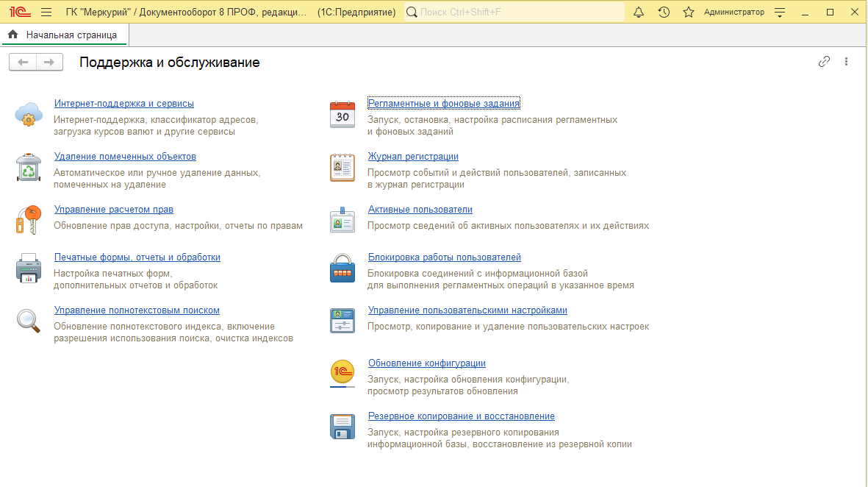Copy link with chain icon
This screenshot has height=487, width=868.
click(x=824, y=62)
